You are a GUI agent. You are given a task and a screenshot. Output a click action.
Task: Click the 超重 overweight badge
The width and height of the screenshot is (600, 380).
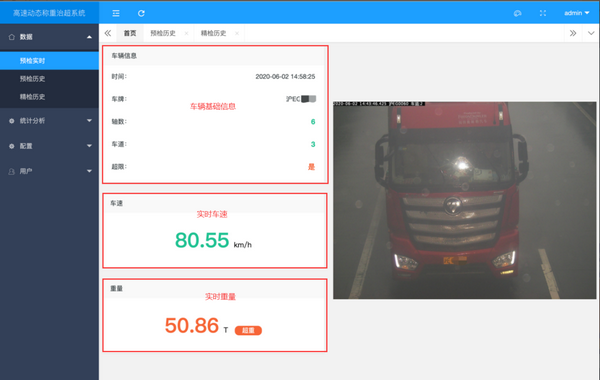tap(248, 330)
